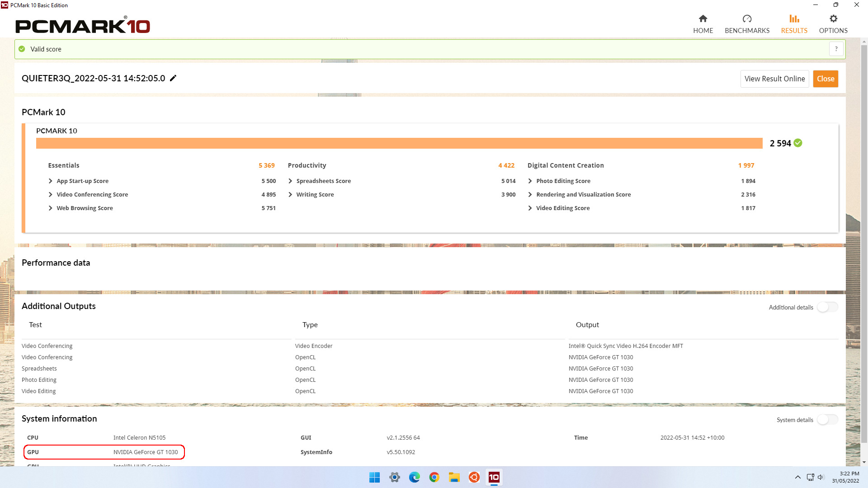Open the HOME tab

[x=703, y=24]
